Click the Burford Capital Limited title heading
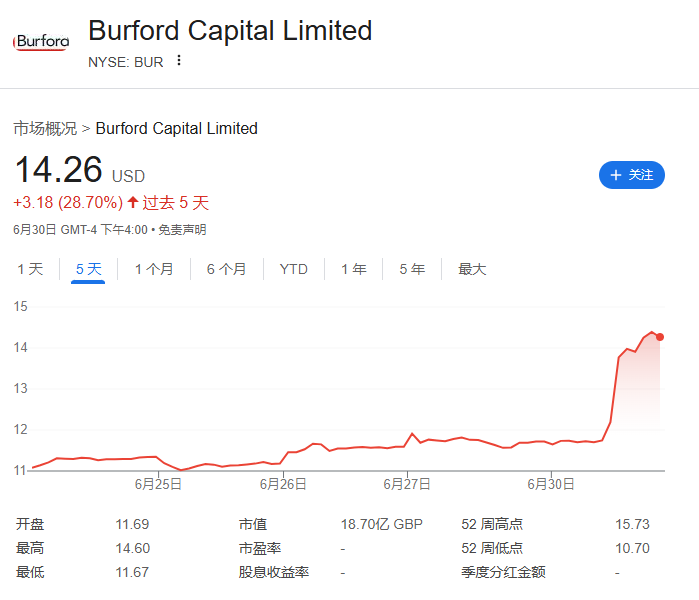Image resolution: width=699 pixels, height=600 pixels. pyautogui.click(x=230, y=30)
